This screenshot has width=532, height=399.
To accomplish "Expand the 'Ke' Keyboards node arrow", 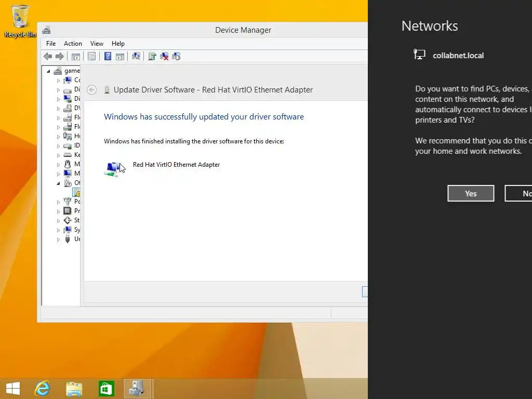I will [x=58, y=155].
